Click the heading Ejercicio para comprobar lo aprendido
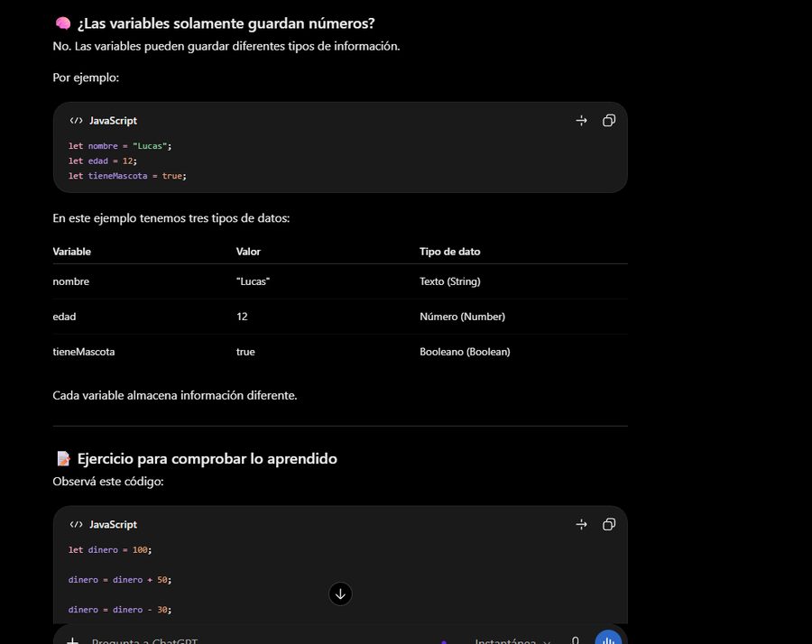This screenshot has height=644, width=812. 208,459
